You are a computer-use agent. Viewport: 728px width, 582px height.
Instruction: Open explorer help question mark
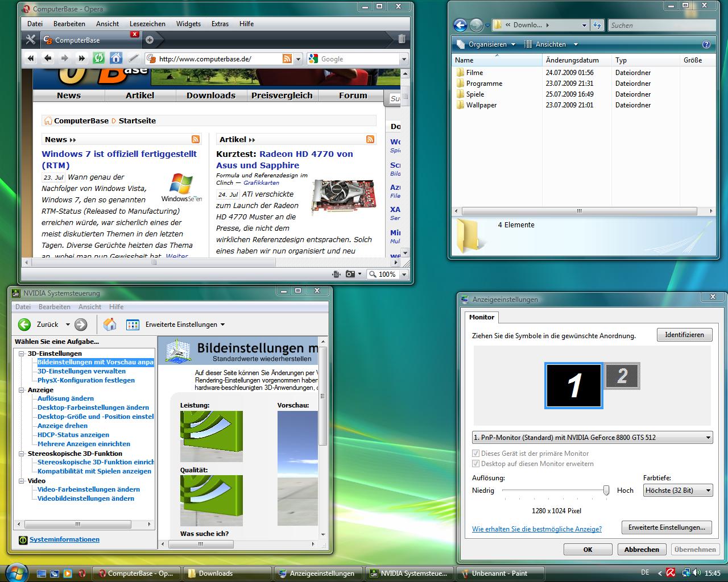pos(706,44)
